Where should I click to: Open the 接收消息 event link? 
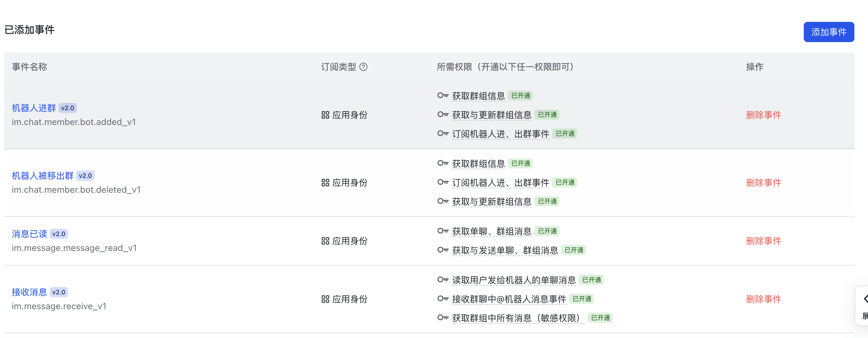pos(29,292)
